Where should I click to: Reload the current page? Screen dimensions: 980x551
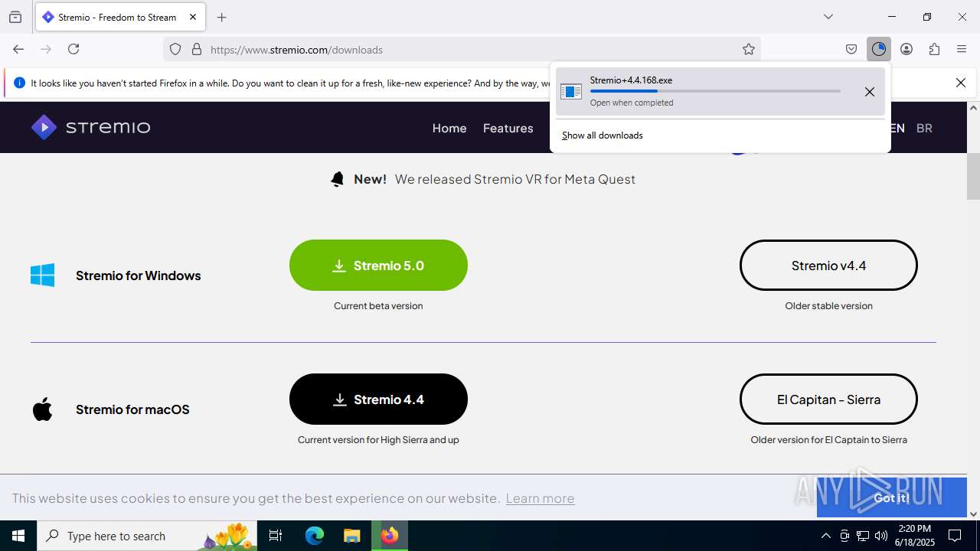point(73,49)
